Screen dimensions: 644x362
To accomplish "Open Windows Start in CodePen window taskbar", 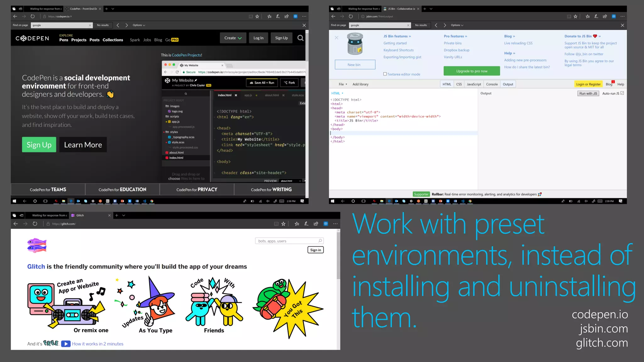I will [14, 201].
